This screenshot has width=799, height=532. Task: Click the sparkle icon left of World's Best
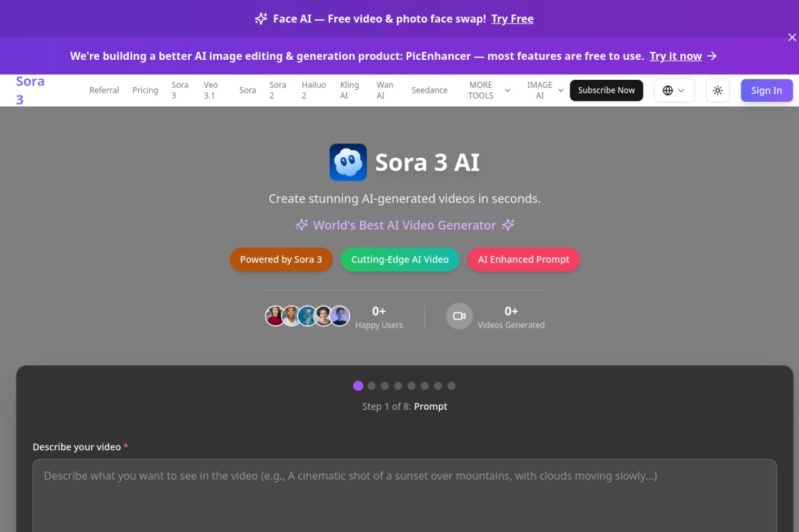[301, 225]
